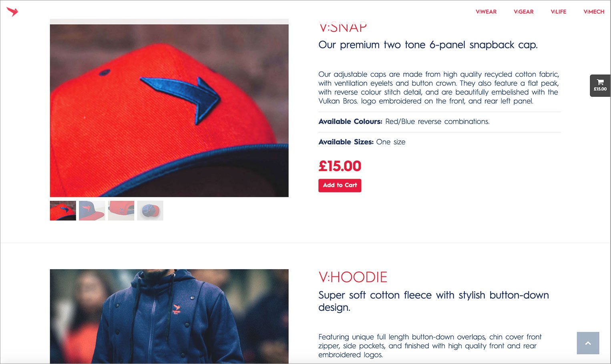Screen dimensions: 611x364
Task: Click the V:SNAP product heading
Action: tap(343, 27)
